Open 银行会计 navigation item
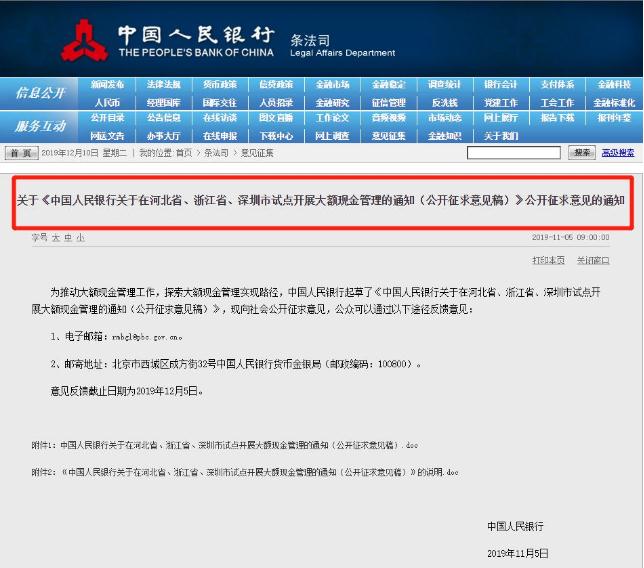This screenshot has height=568, width=644. click(501, 85)
